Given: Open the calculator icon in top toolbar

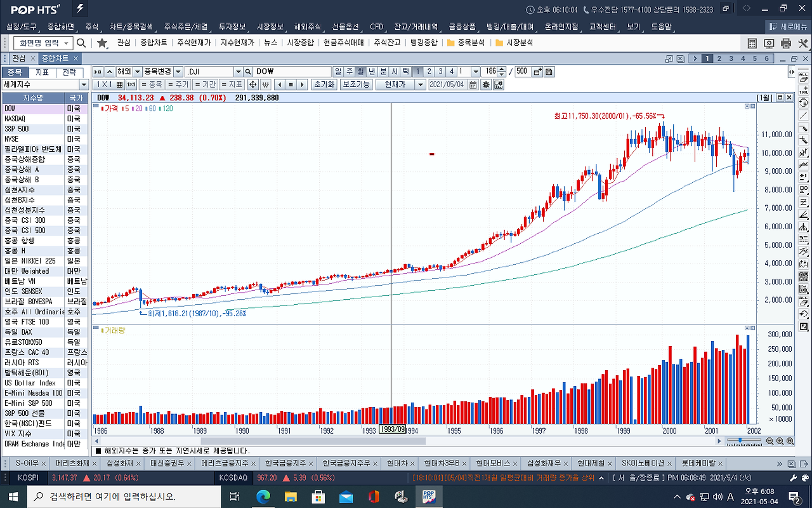Looking at the screenshot, I should [752, 43].
